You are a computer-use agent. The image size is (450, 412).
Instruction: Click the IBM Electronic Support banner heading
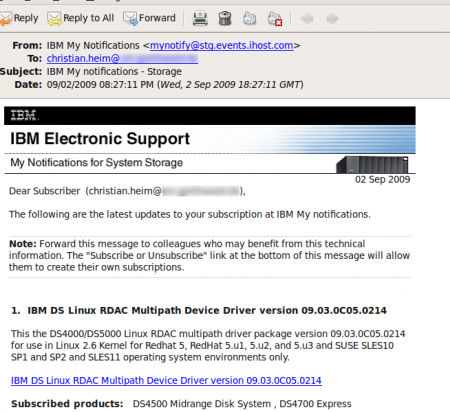[x=100, y=139]
